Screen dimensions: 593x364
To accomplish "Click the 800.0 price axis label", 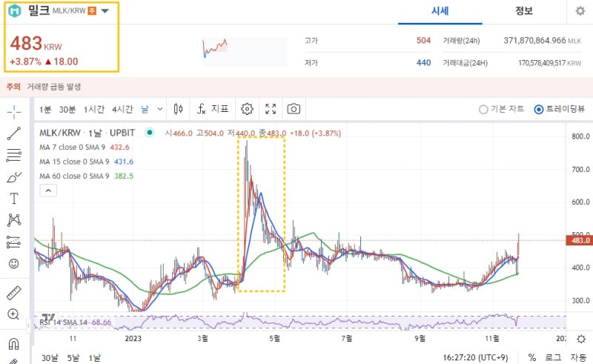I will pos(580,136).
